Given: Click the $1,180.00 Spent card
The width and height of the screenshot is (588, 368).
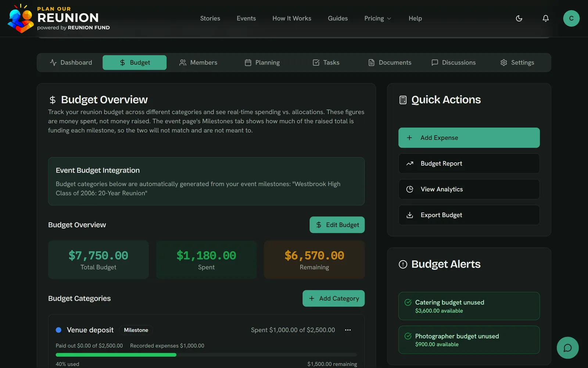Looking at the screenshot, I should [206, 260].
